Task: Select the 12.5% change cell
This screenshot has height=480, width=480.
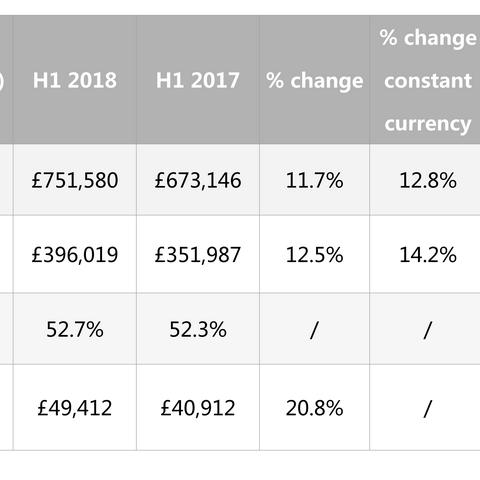Action: 314,254
